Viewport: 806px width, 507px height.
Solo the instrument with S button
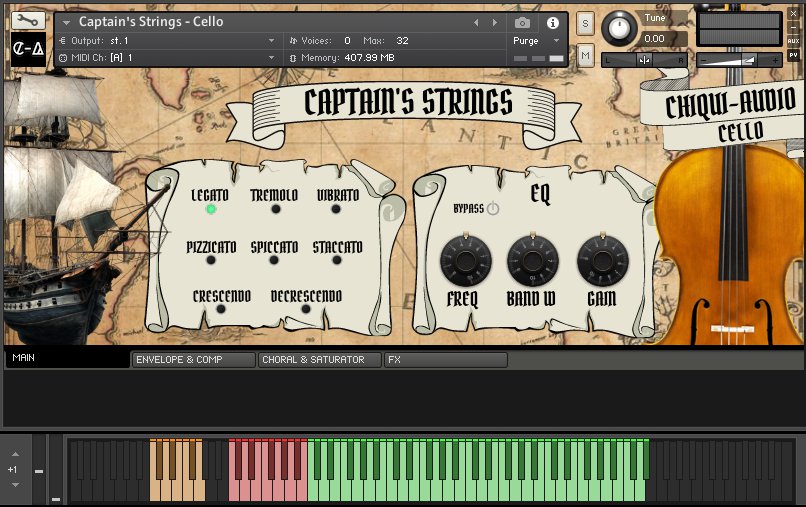click(x=585, y=22)
